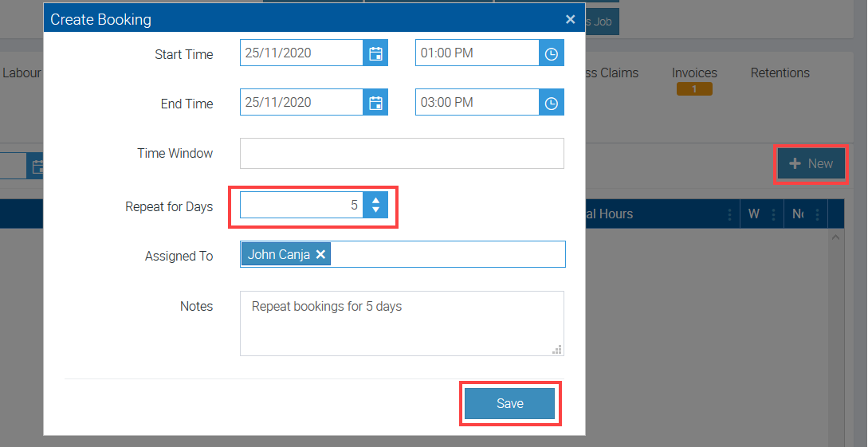868x447 pixels.
Task: Open the End Time clock picker
Action: [x=552, y=103]
